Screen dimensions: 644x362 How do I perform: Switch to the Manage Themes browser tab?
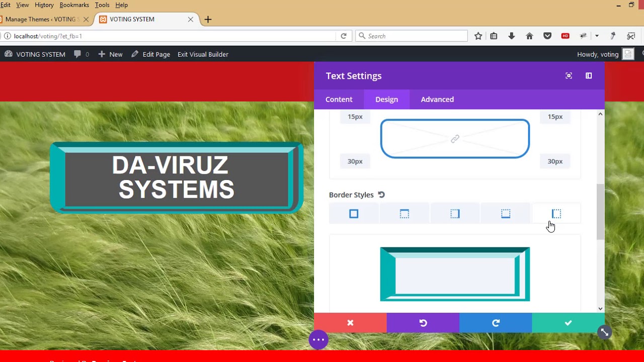[42, 19]
